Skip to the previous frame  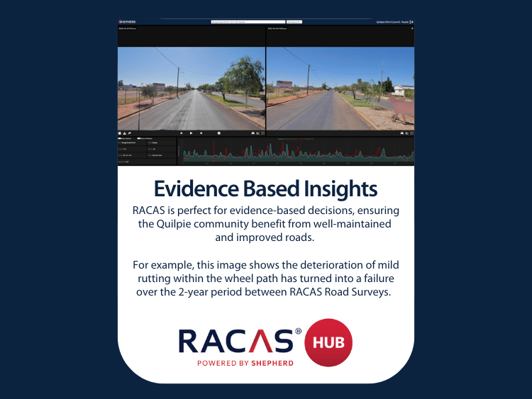(x=181, y=133)
